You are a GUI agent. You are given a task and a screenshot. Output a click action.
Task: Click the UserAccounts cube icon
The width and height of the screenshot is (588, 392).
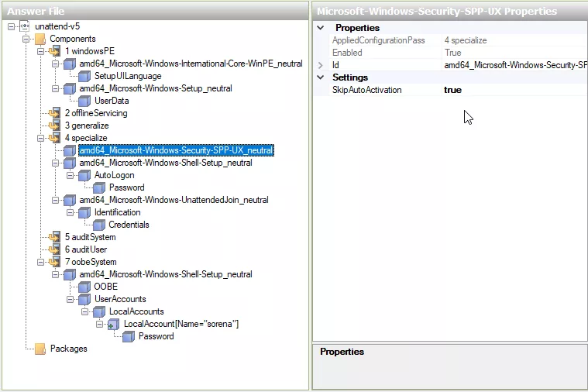coord(84,298)
